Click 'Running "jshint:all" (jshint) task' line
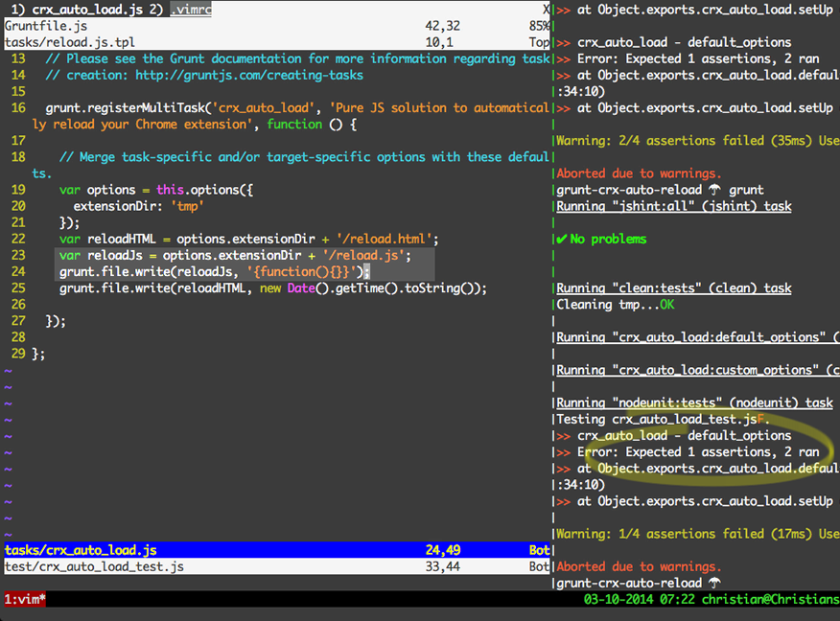The height and width of the screenshot is (621, 840). 674,206
